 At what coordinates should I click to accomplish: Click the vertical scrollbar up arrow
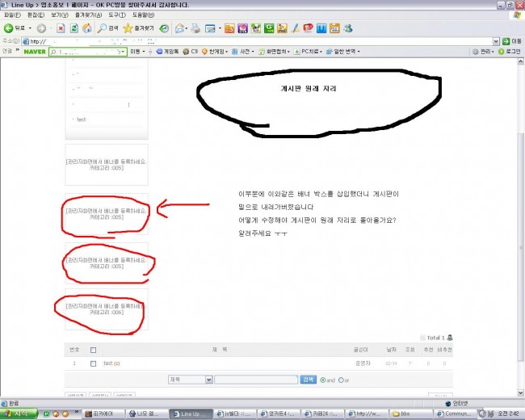click(x=521, y=61)
